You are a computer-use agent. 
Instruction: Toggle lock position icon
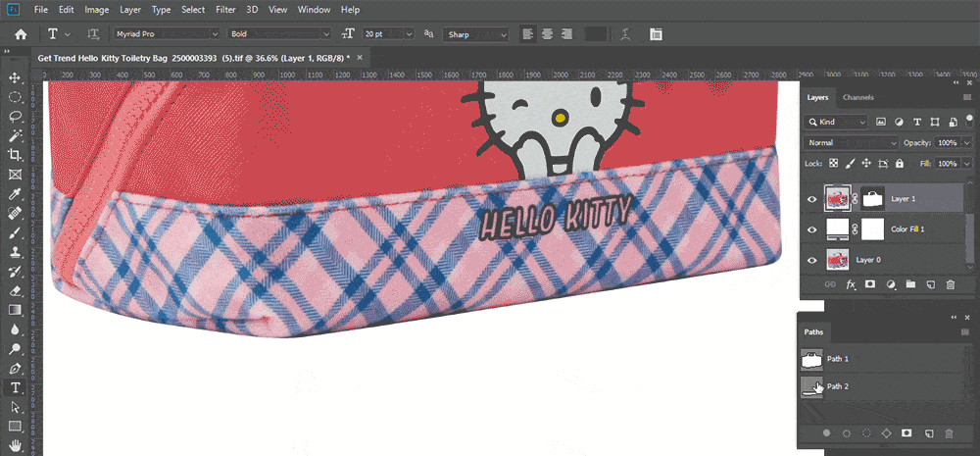866,163
